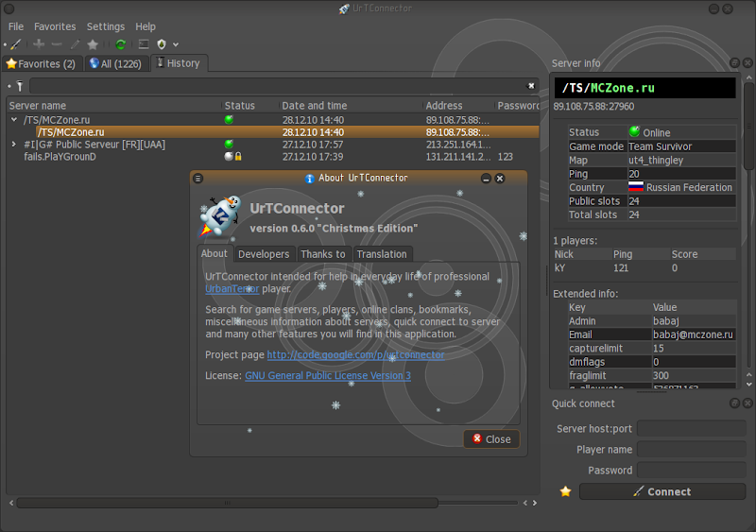The height and width of the screenshot is (532, 756).
Task: Open the Favorites menu
Action: click(55, 26)
